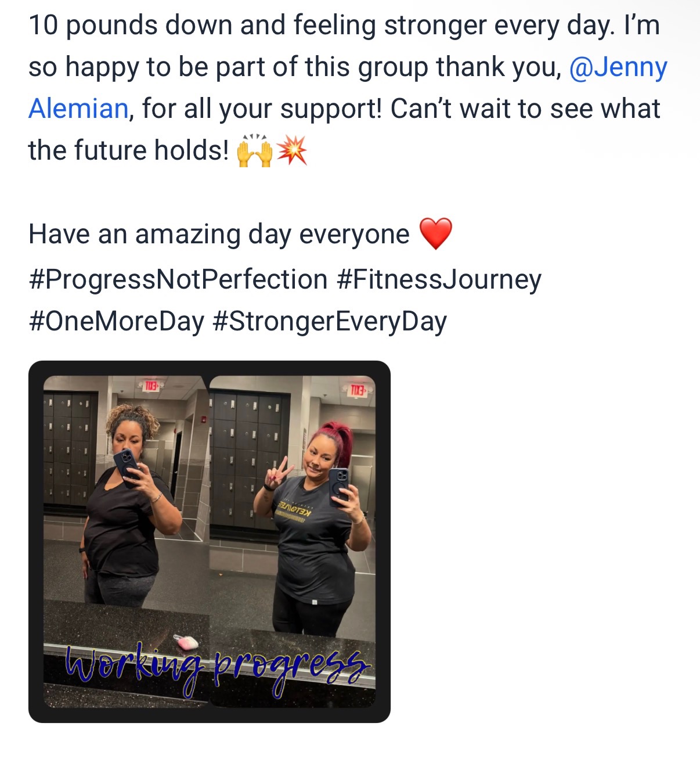Screen dimensions: 700x759
Task: Select the #OneMoreDay hashtag
Action: [x=116, y=321]
